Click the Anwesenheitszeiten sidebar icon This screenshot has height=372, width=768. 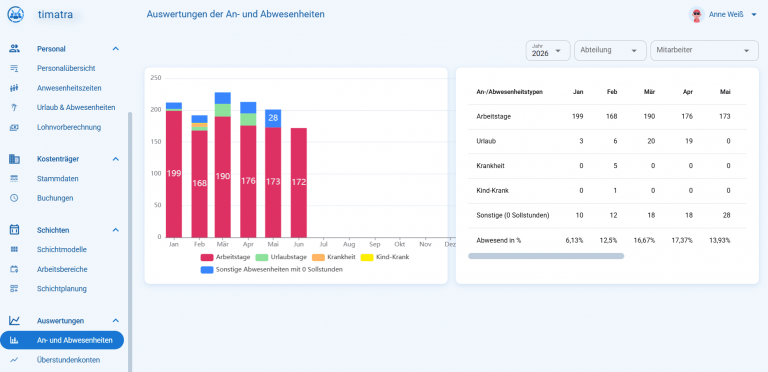pos(14,88)
